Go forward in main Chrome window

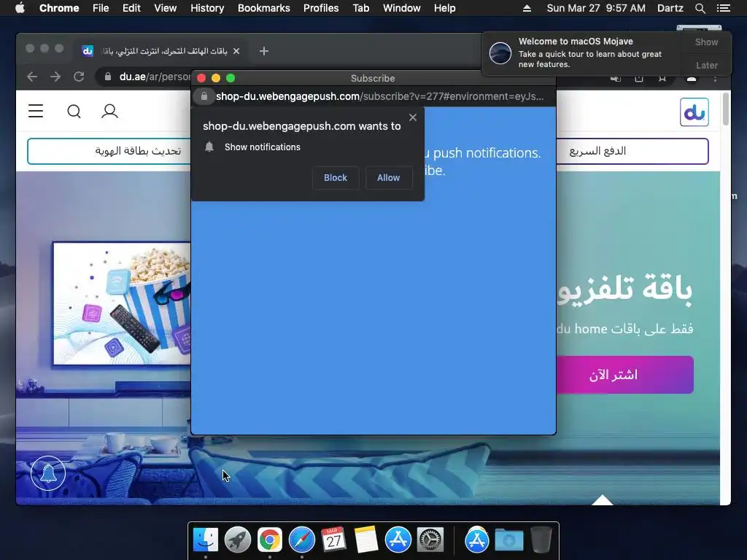[x=55, y=77]
